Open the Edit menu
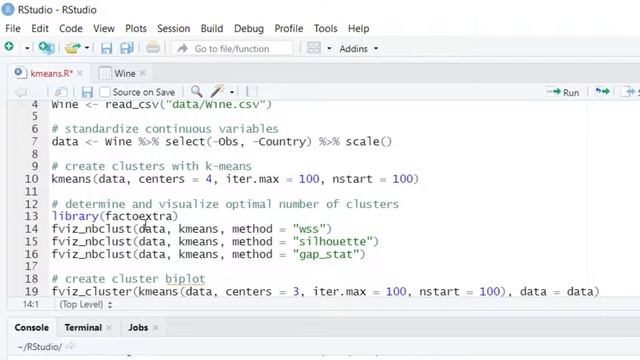This screenshot has height=360, width=640. coord(40,29)
